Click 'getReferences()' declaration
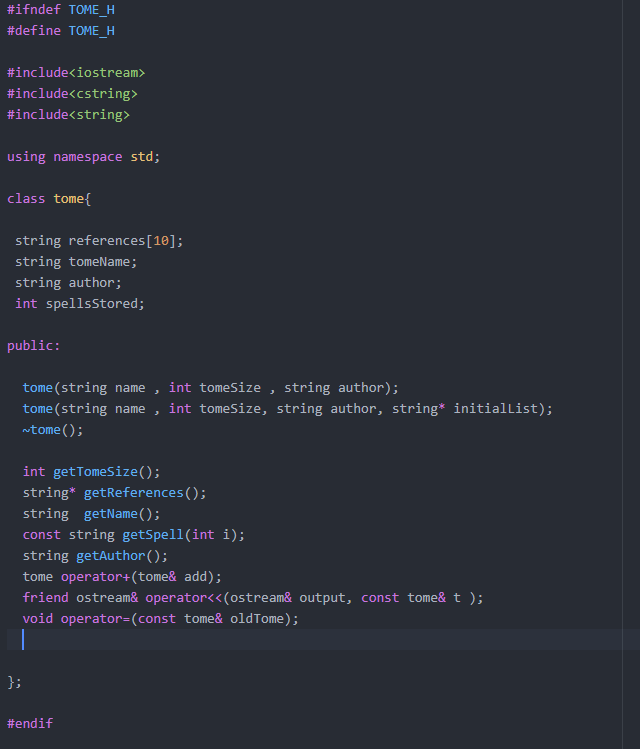The image size is (640, 749). [114, 493]
